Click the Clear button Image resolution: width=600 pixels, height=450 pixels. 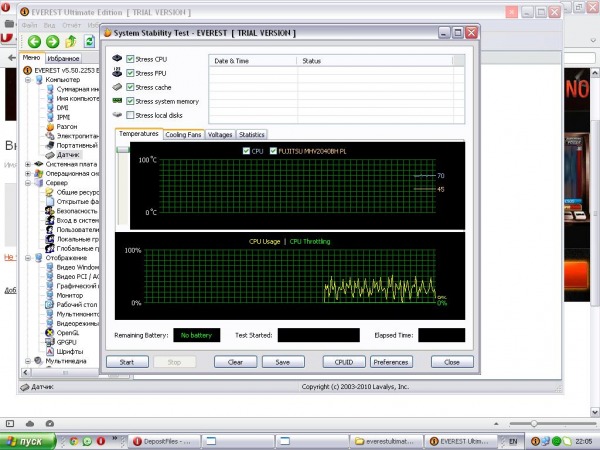pos(235,362)
